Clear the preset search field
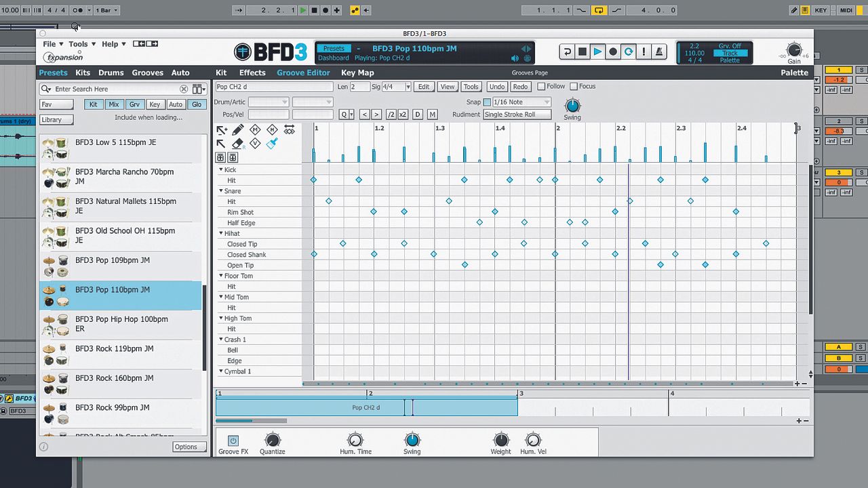The height and width of the screenshot is (488, 868). click(184, 89)
